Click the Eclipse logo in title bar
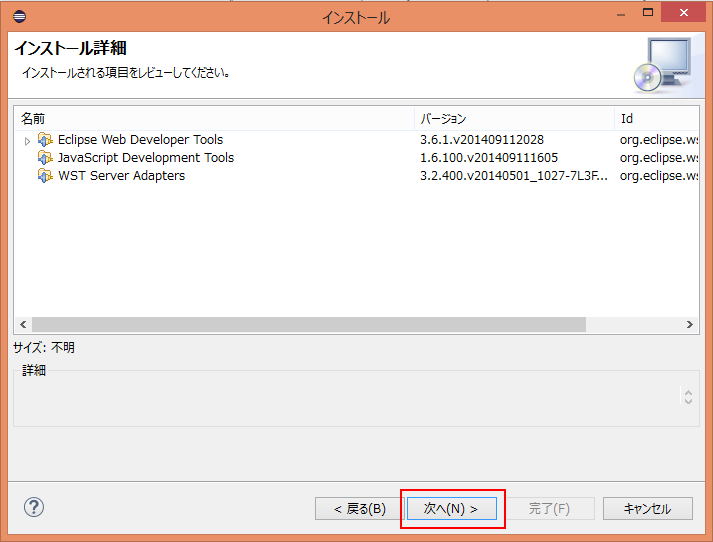 20,17
